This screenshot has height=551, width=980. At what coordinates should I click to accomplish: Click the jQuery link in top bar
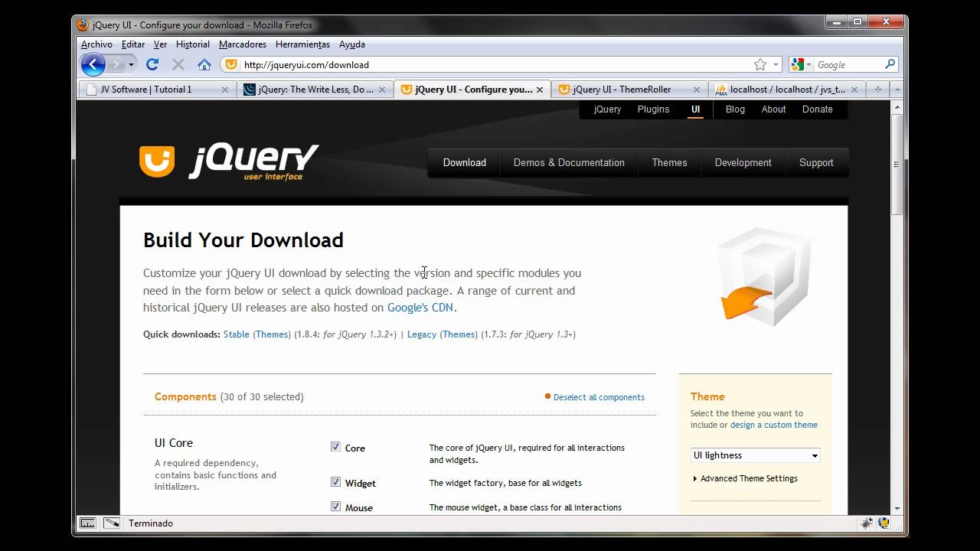pyautogui.click(x=607, y=109)
